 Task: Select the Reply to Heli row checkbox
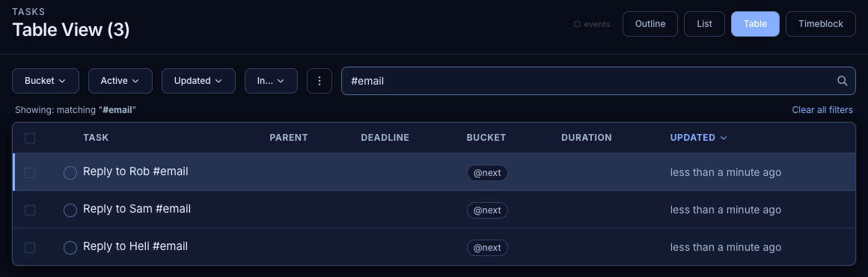point(30,248)
